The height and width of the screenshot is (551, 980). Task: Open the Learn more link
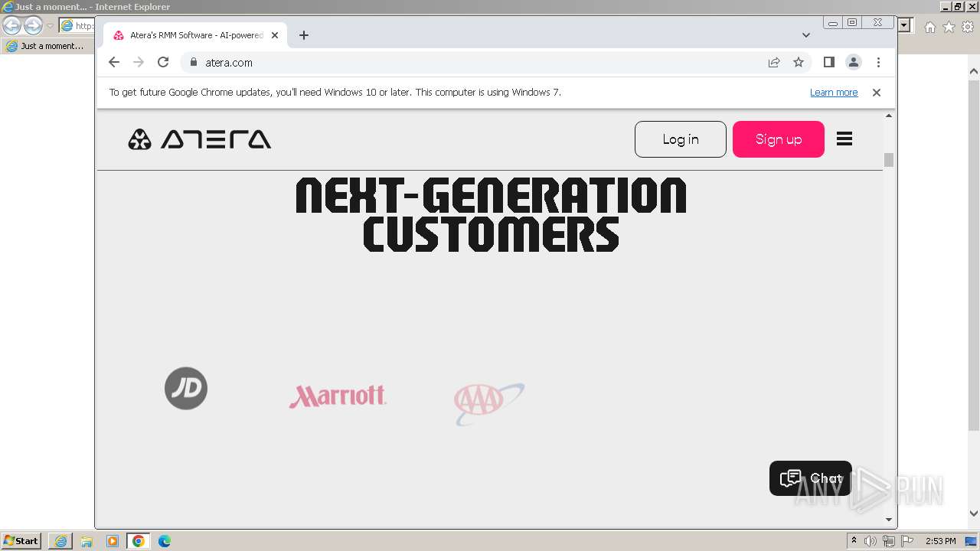[834, 93]
